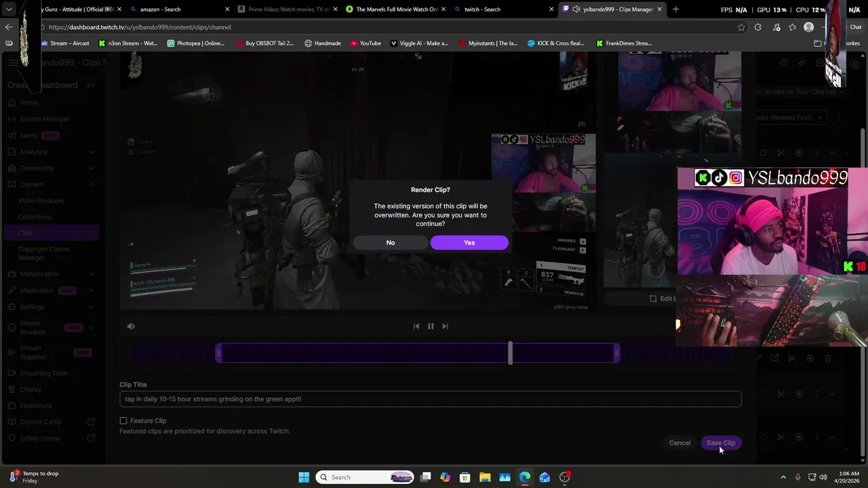
Task: Open File Explorer from the taskbar
Action: click(485, 477)
